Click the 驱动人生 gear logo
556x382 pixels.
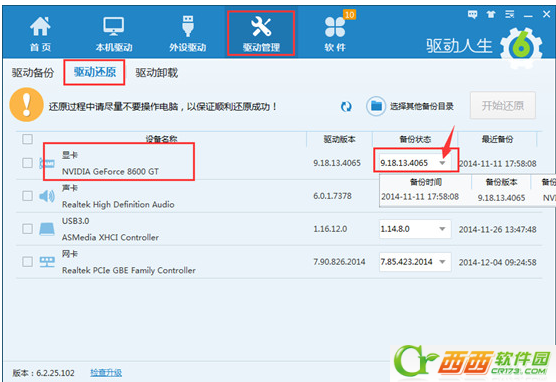(521, 48)
